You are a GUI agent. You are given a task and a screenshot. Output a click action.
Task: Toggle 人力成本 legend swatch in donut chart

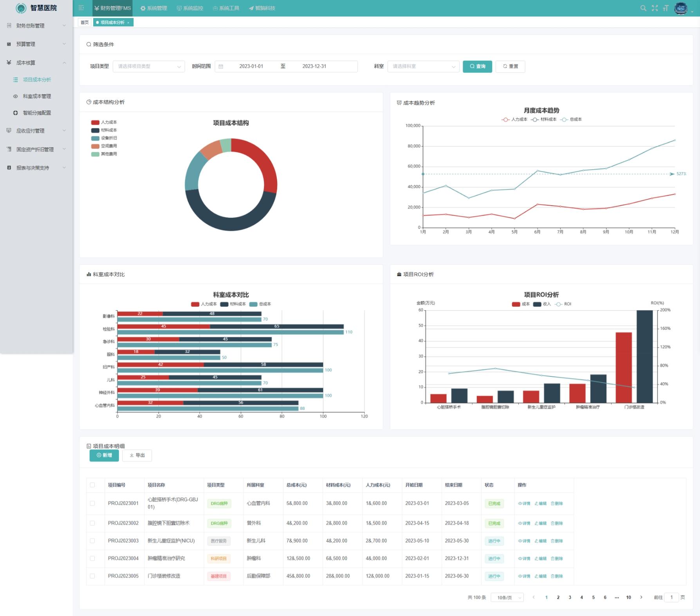pyautogui.click(x=95, y=123)
